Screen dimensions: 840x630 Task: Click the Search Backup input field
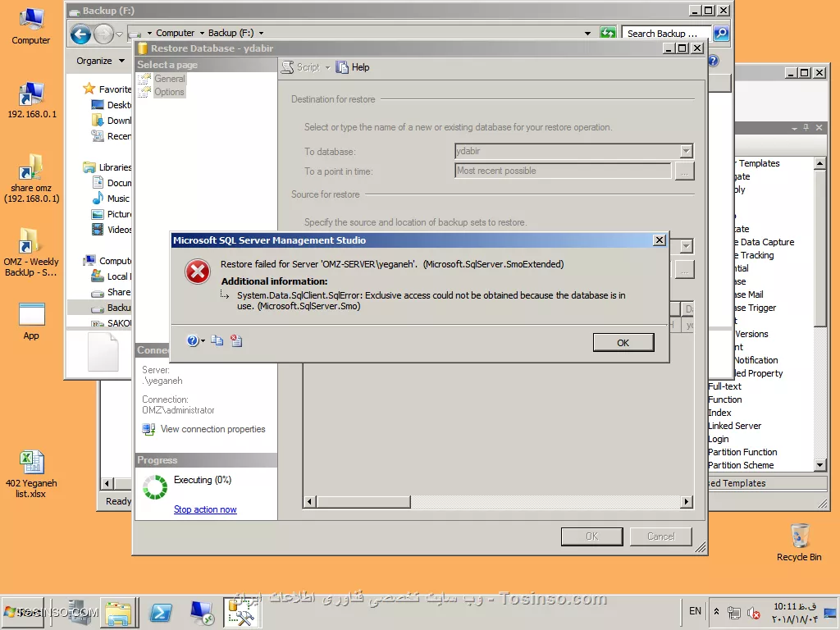coord(666,33)
